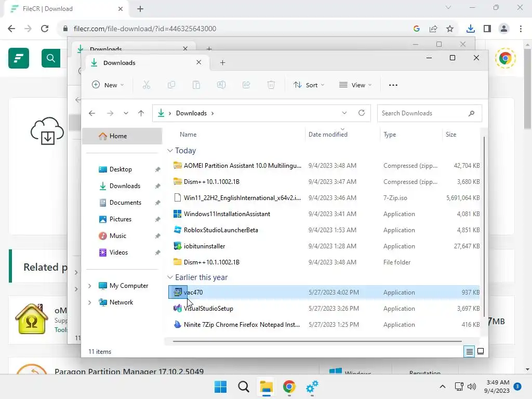The height and width of the screenshot is (399, 532).
Task: Select Home in navigation pane
Action: point(122,136)
